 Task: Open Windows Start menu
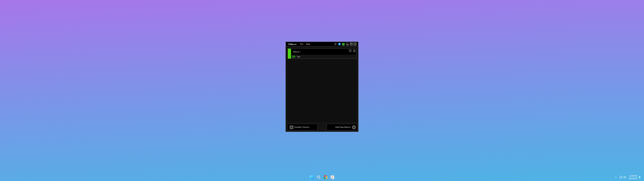(312, 177)
